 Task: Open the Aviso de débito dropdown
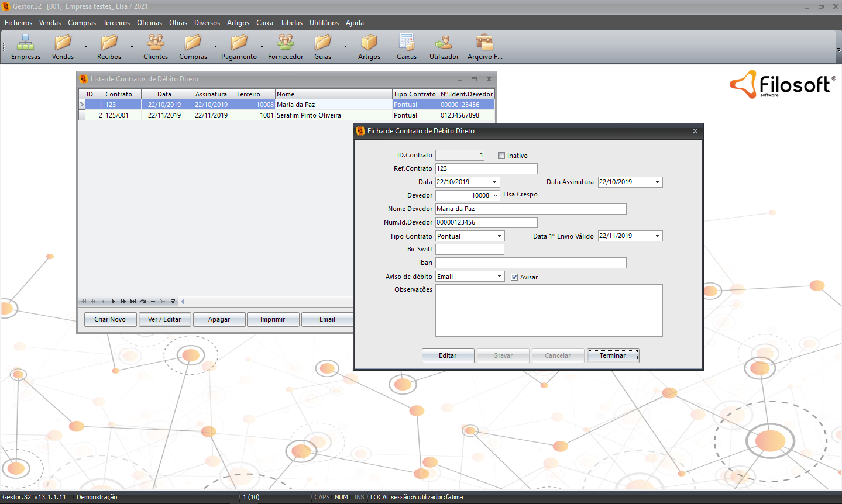499,277
